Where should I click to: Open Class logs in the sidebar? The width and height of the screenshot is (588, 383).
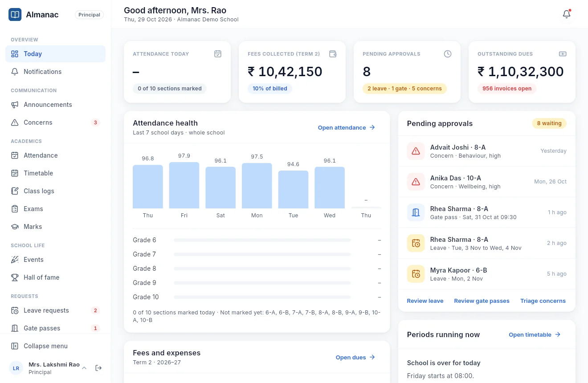click(55, 191)
